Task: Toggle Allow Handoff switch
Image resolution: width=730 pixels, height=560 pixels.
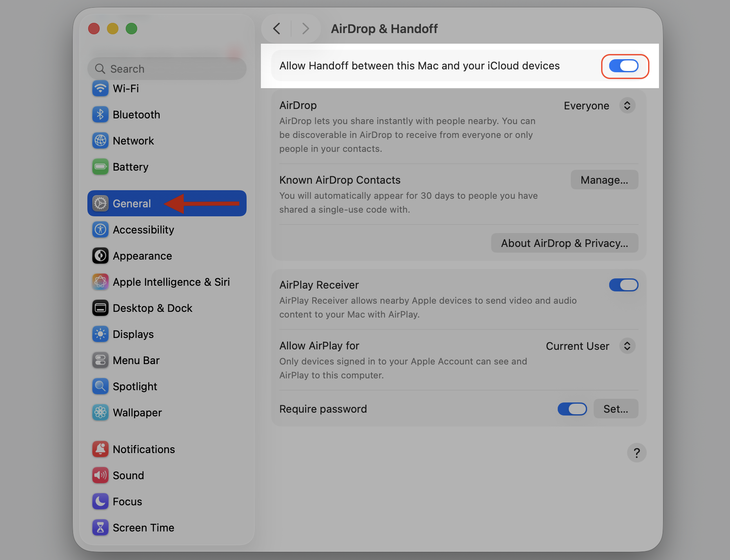Action: 623,66
